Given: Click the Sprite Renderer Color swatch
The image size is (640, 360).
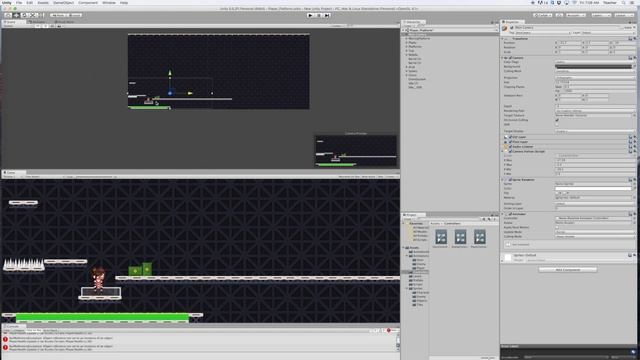Looking at the screenshot, I should pos(593,189).
